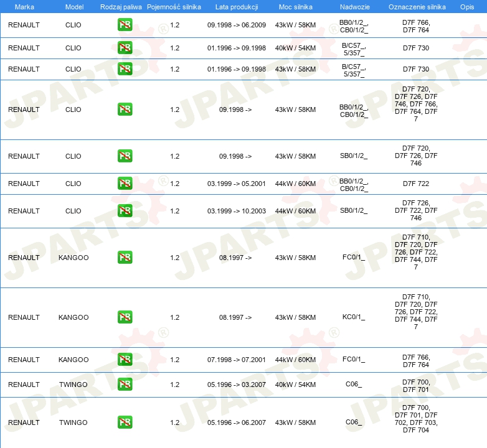This screenshot has height=448, width=487.
Task: Click the Pojemność silnika column header
Action: [x=174, y=6]
